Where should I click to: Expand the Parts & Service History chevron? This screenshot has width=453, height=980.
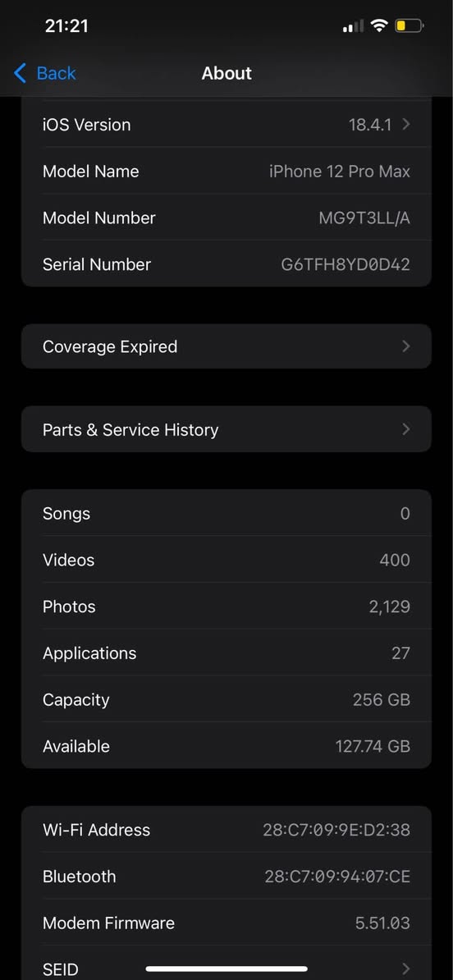click(406, 429)
